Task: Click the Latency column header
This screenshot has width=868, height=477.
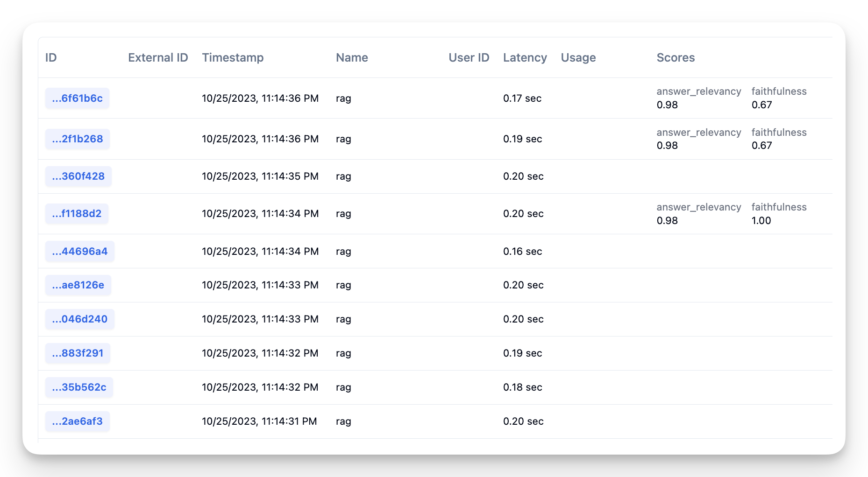Action: [x=525, y=58]
